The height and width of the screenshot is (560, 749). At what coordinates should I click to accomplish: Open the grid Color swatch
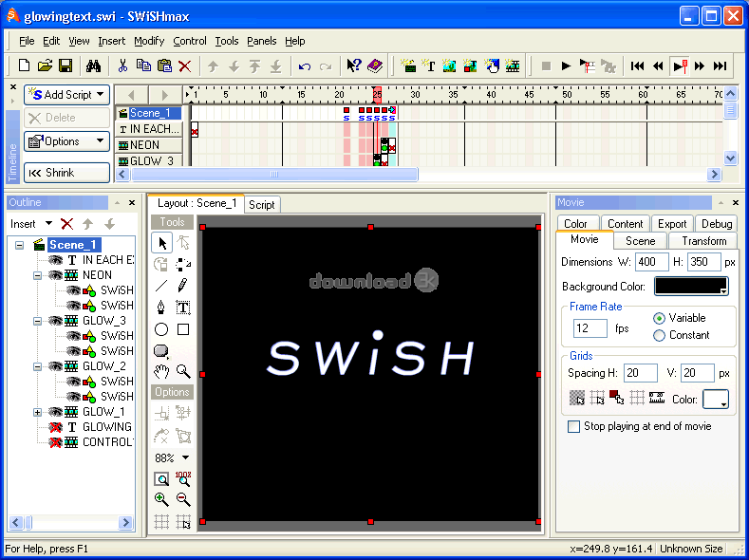[x=716, y=400]
